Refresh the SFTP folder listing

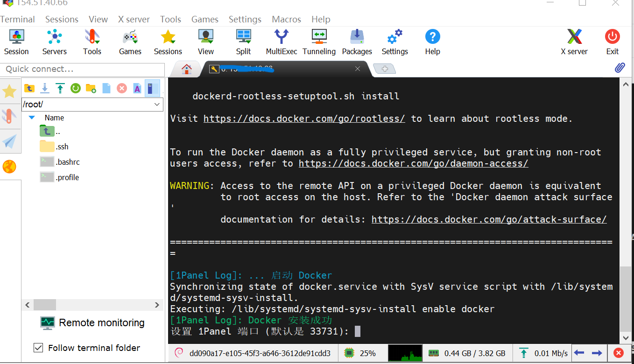[75, 88]
